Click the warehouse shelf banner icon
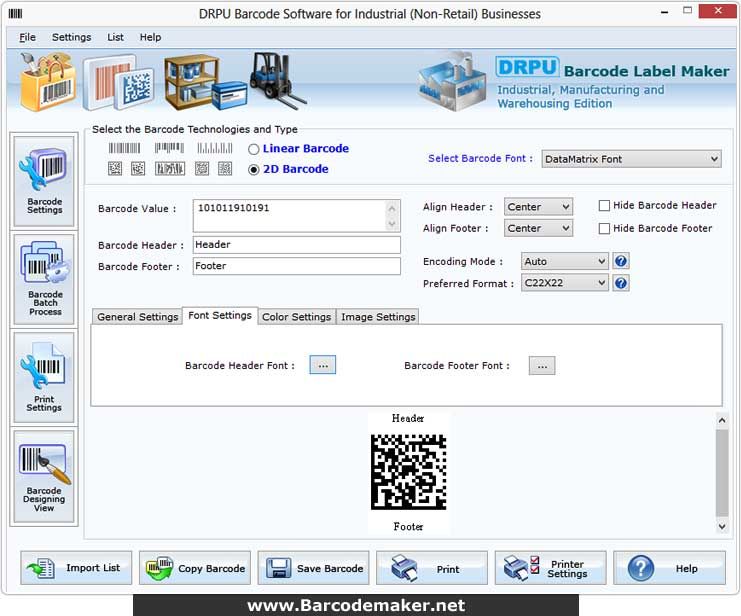The image size is (741, 616). [204, 82]
